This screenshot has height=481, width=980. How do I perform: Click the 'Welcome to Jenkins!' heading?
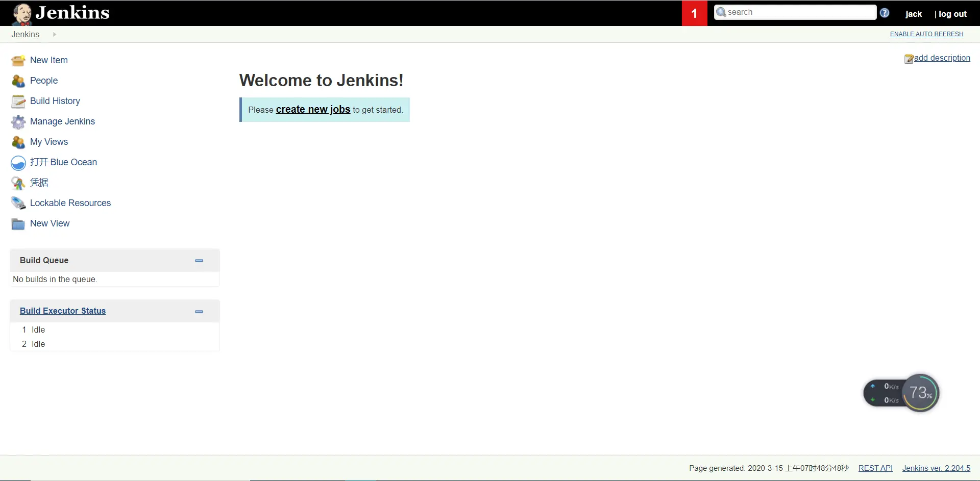(x=322, y=81)
